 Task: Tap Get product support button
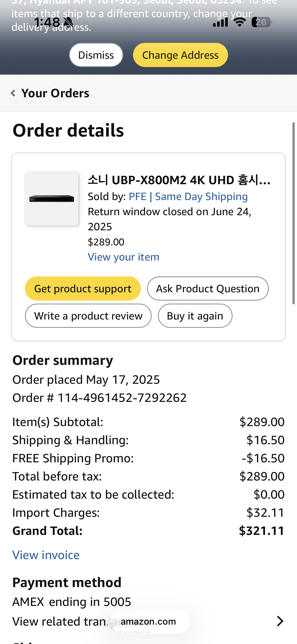[83, 288]
